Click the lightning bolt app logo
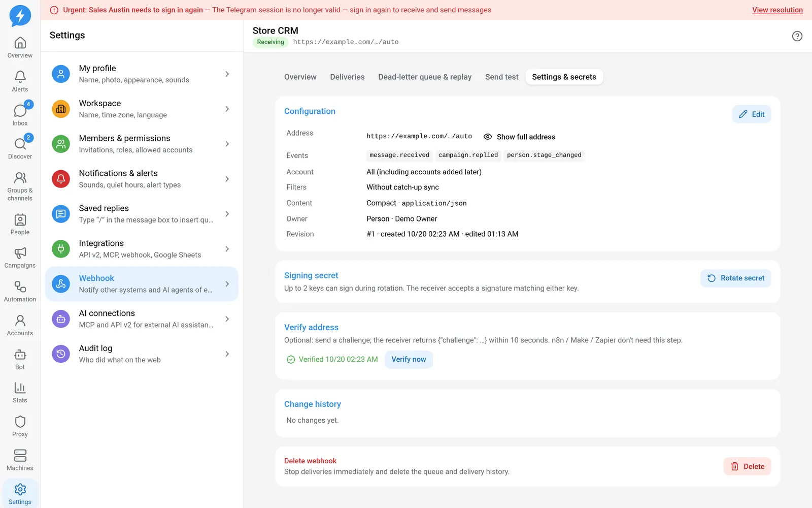Image resolution: width=812 pixels, height=508 pixels. pyautogui.click(x=20, y=15)
